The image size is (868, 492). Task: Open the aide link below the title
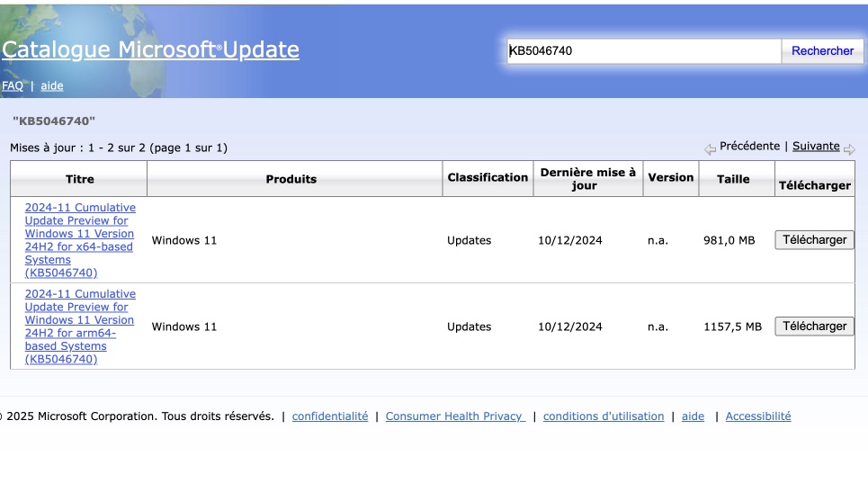[52, 85]
